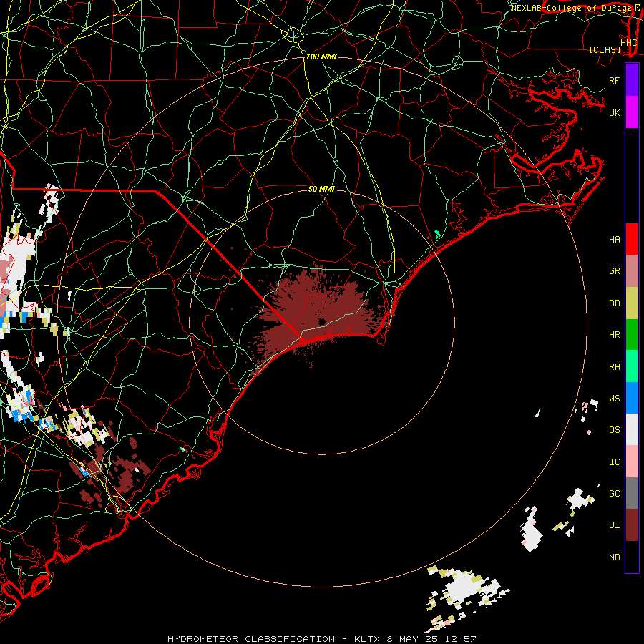
Task: Click the 'ND' legend label
Action: [615, 557]
